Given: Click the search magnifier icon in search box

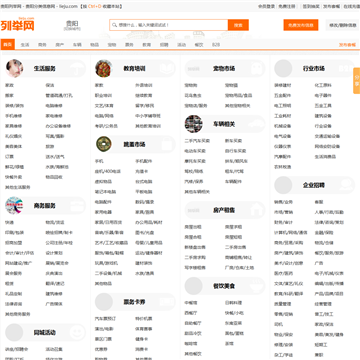Looking at the screenshot, I should pyautogui.click(x=114, y=25).
